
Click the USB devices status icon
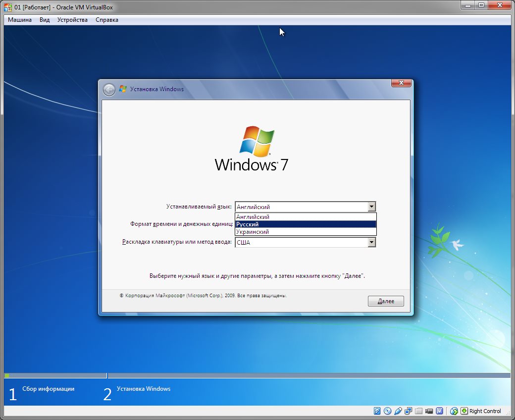398,411
